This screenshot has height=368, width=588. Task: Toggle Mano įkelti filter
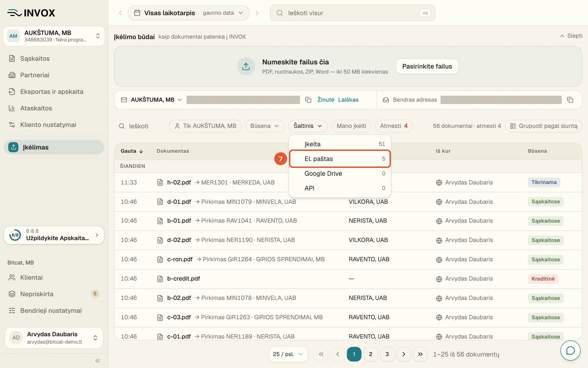coord(351,126)
